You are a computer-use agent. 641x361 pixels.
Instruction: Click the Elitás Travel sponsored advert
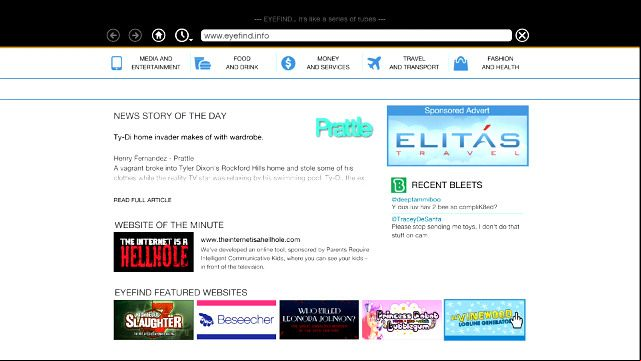pyautogui.click(x=458, y=136)
